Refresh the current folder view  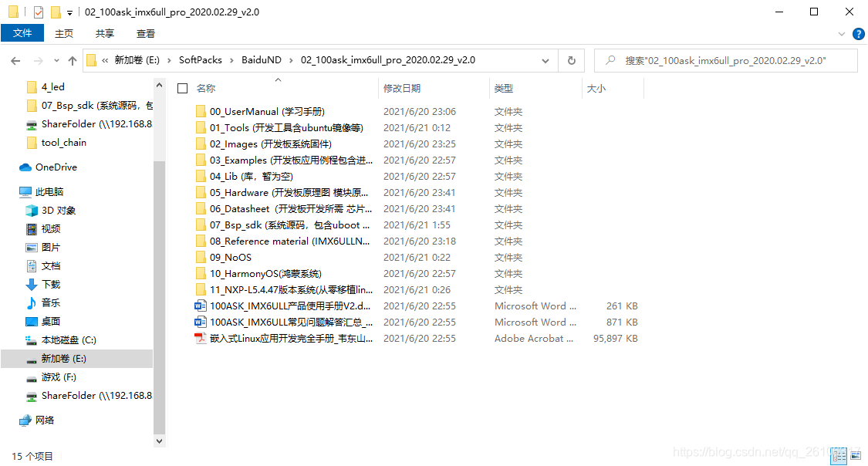tap(572, 60)
